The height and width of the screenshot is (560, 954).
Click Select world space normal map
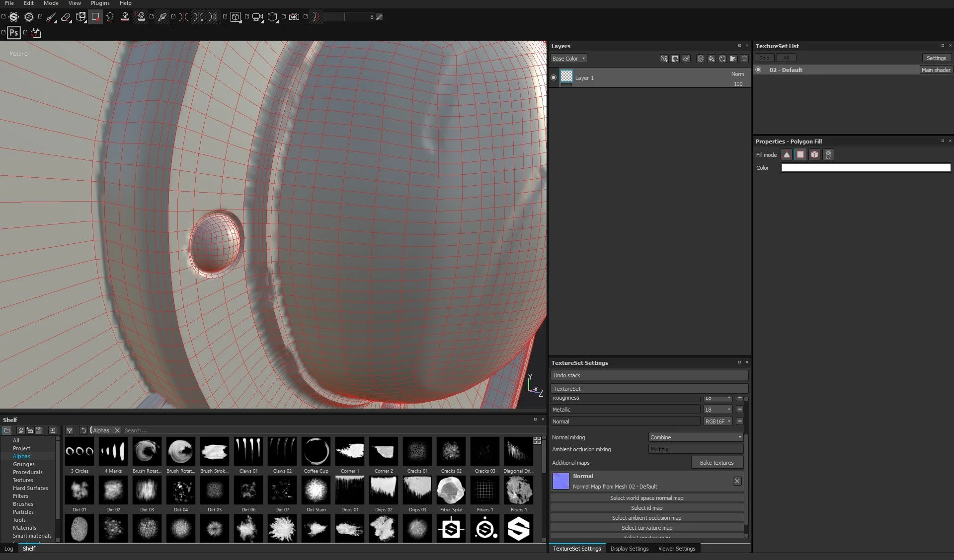[x=647, y=498]
